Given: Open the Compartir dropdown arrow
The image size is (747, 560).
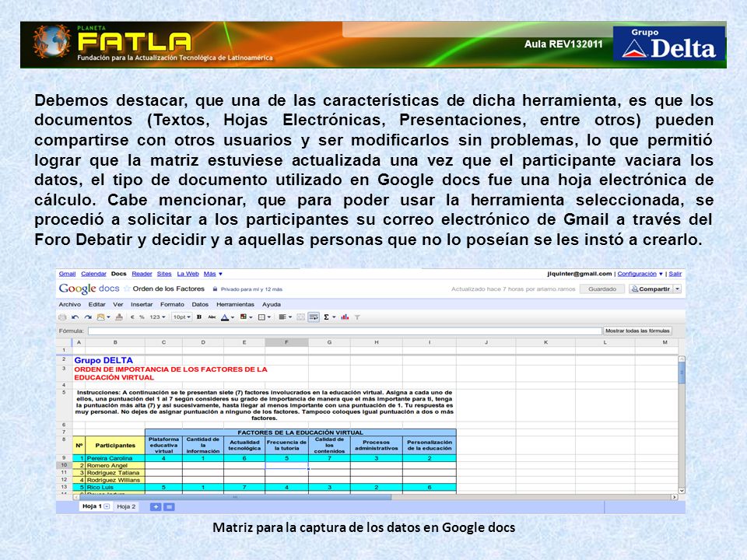Looking at the screenshot, I should click(678, 289).
